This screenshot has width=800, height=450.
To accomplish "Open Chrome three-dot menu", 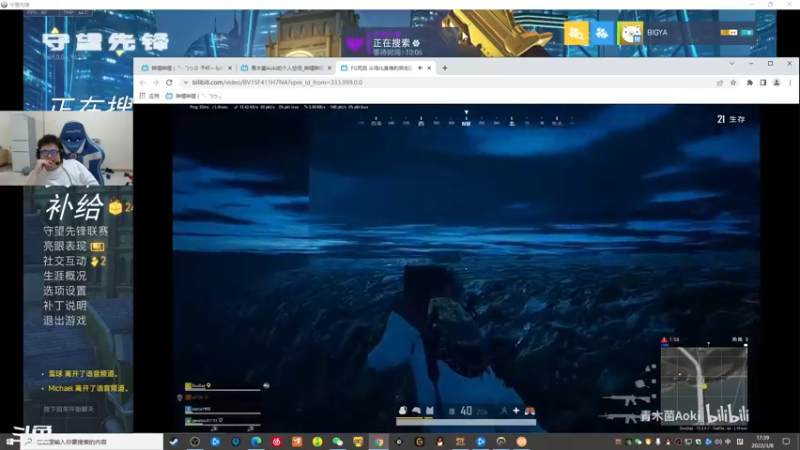I will [x=790, y=83].
